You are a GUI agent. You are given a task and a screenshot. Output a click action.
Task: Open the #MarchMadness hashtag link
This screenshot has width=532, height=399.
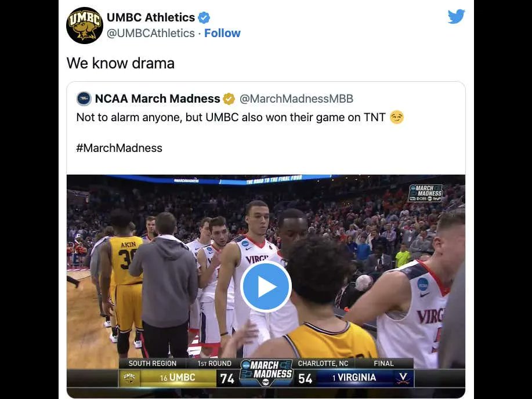(x=120, y=148)
